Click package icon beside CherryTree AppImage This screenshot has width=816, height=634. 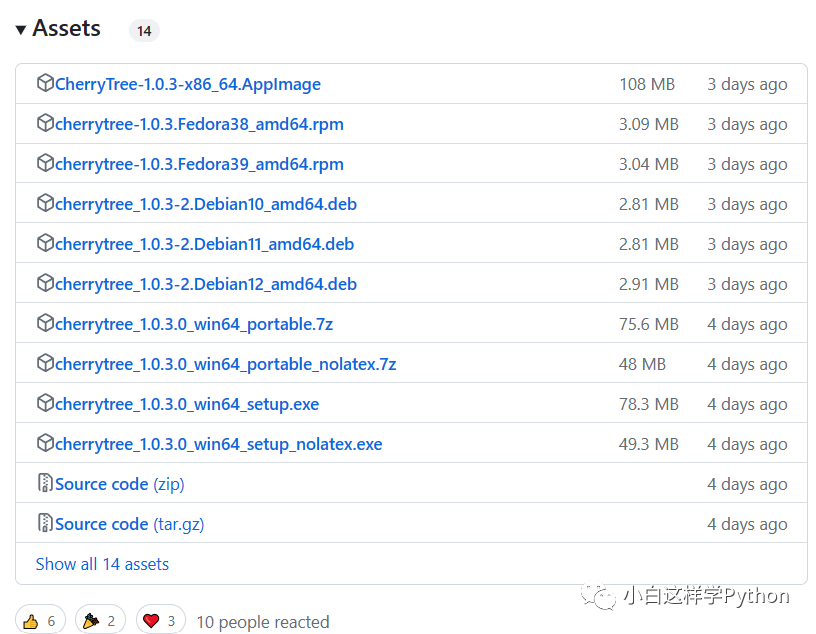[45, 83]
